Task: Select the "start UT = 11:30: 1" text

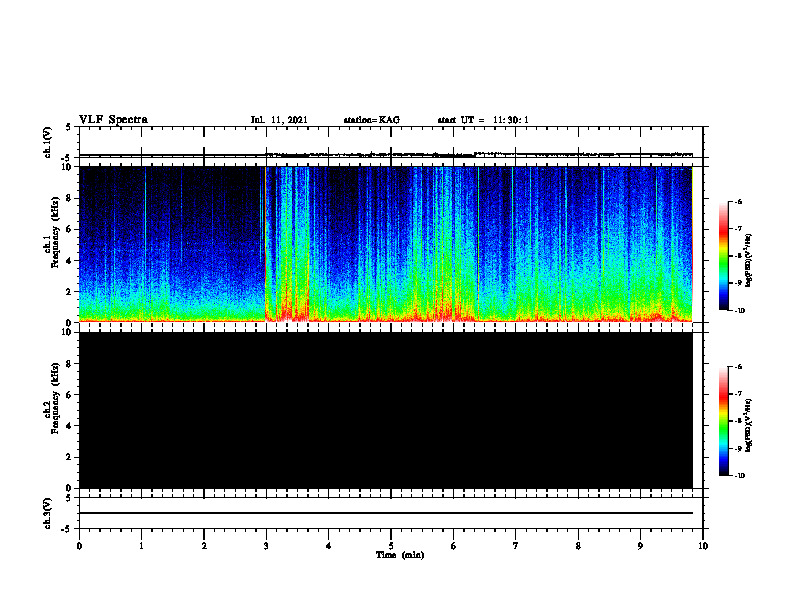Action: point(483,120)
